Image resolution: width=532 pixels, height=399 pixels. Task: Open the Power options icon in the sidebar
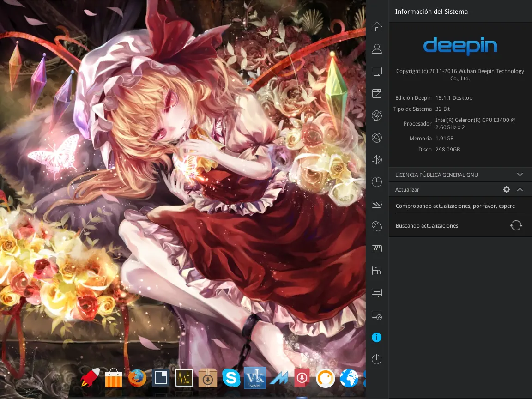tap(377, 359)
